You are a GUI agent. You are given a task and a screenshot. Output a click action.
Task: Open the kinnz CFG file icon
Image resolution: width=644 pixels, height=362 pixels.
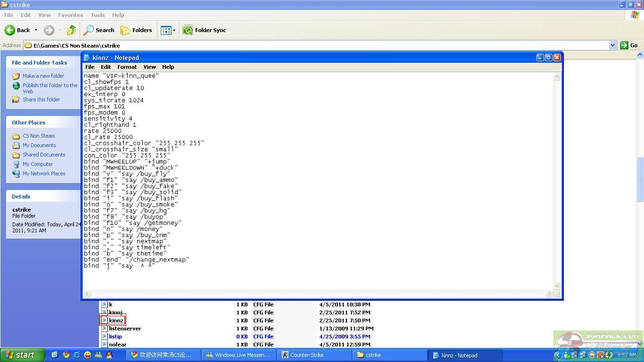(x=105, y=321)
